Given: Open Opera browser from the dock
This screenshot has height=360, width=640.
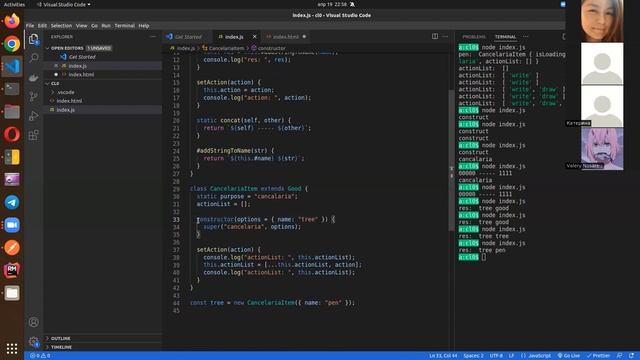Looking at the screenshot, I should coord(12,134).
